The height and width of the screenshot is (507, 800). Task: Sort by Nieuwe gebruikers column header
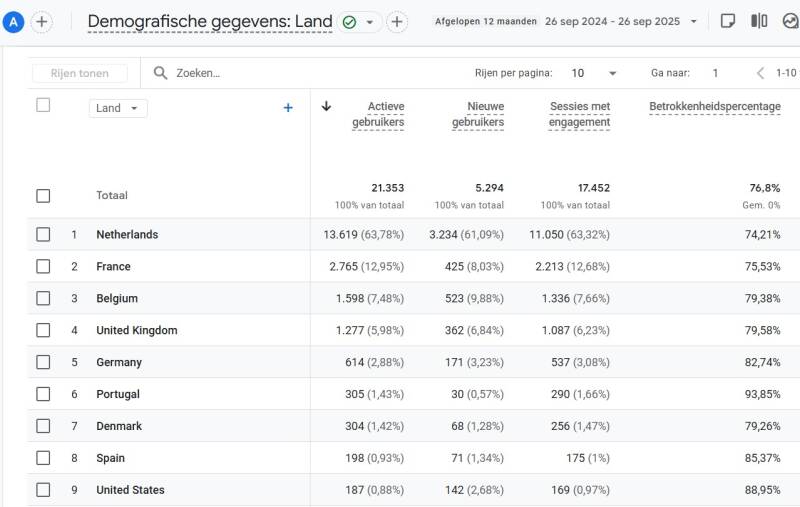pos(478,114)
